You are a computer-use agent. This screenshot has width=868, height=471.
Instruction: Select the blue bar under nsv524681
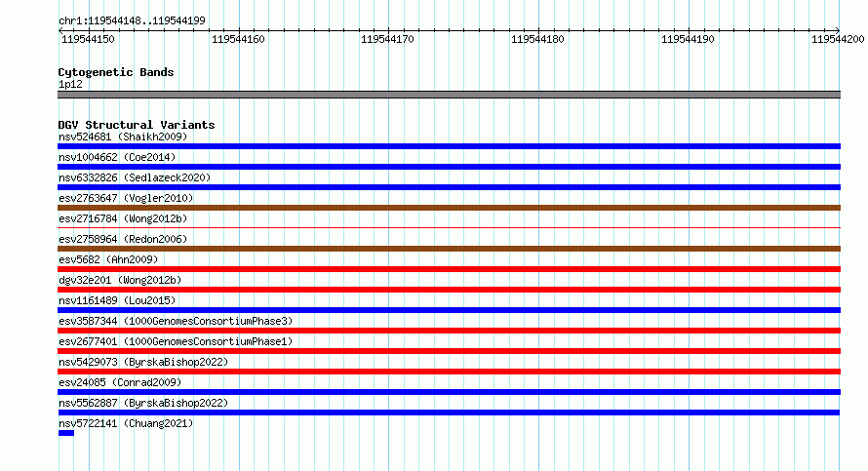449,146
